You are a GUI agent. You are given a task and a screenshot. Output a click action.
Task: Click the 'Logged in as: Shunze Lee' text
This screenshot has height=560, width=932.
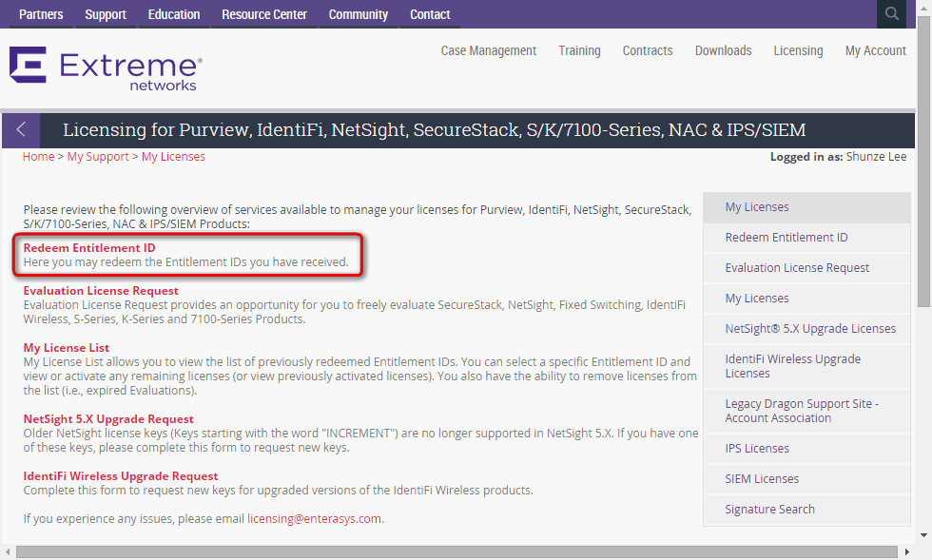click(x=838, y=156)
